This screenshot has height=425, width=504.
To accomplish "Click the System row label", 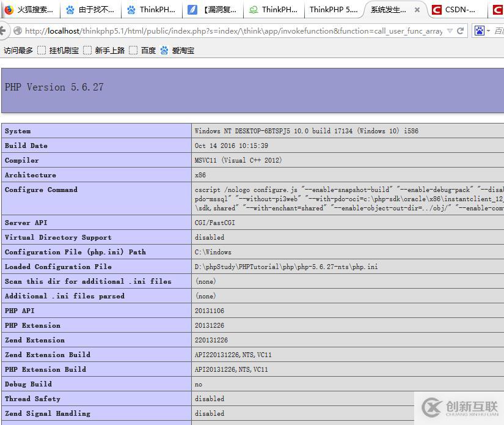I will pyautogui.click(x=18, y=131).
